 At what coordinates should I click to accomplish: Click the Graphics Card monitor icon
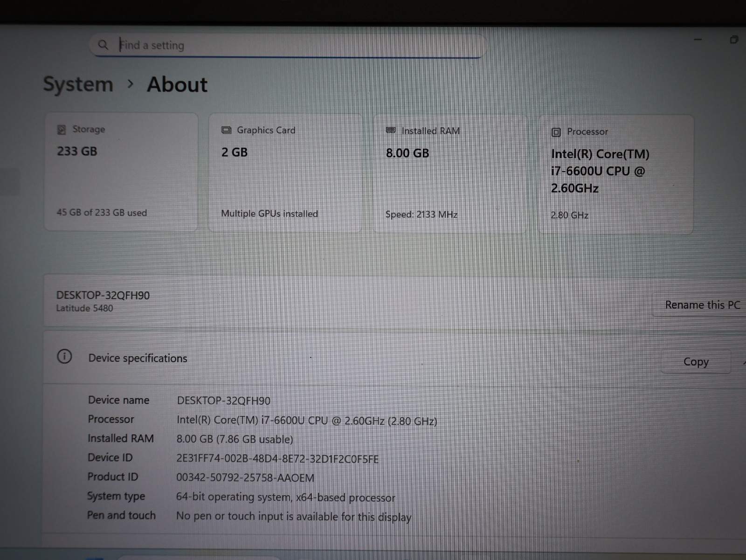pyautogui.click(x=226, y=130)
